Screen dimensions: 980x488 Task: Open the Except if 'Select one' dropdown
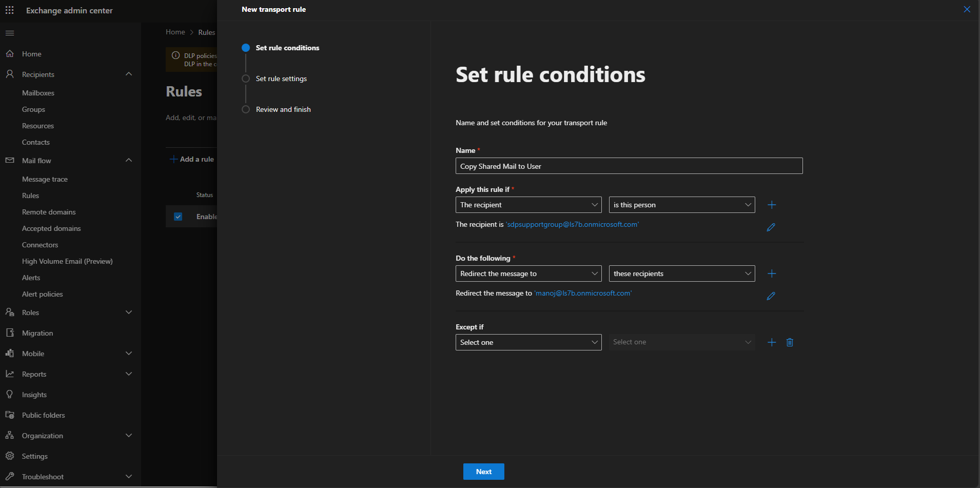(x=528, y=342)
